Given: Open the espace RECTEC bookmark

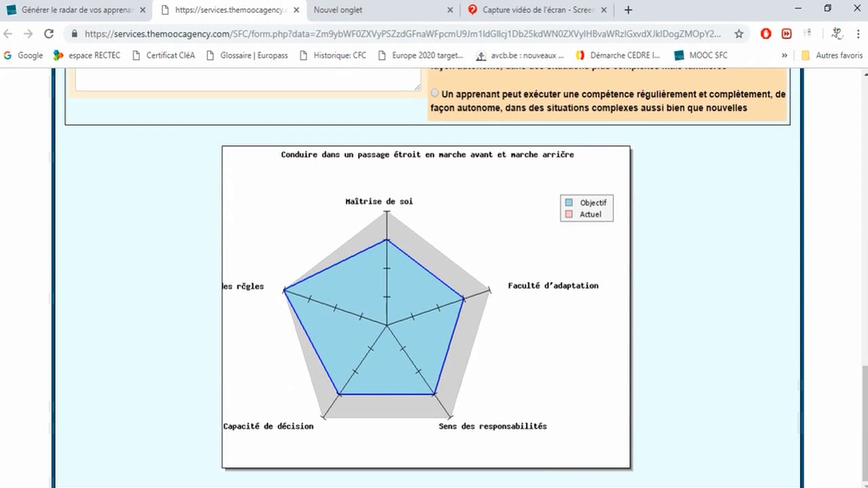Looking at the screenshot, I should coord(87,55).
